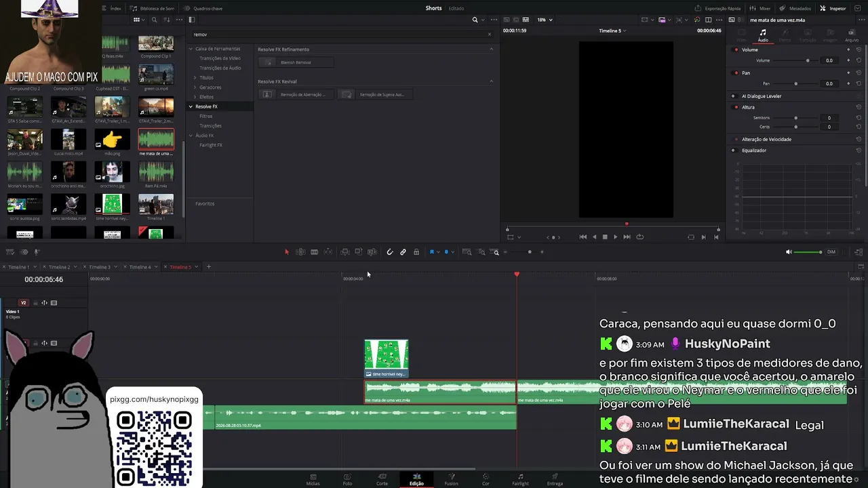
Task: Open Biblioteca de Som panel
Action: [x=152, y=8]
